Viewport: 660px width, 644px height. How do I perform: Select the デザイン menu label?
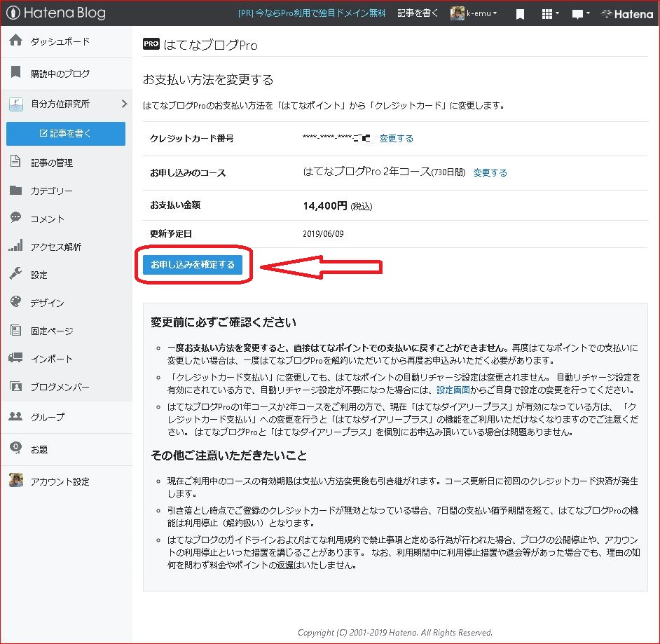(x=47, y=303)
